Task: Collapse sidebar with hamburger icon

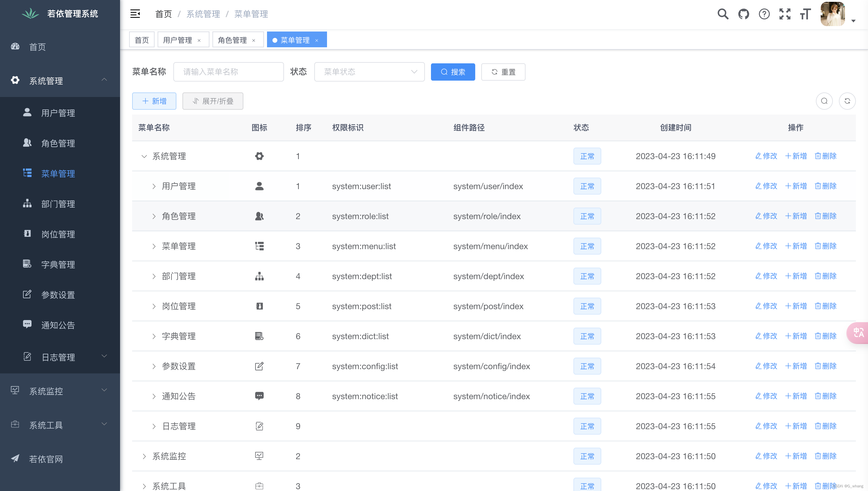Action: 135,14
